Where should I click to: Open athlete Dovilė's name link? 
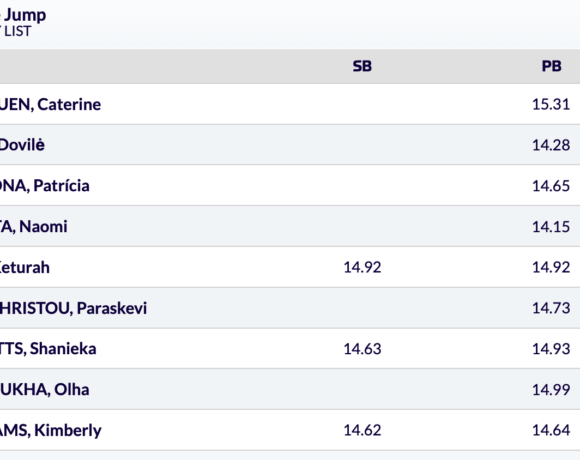tap(22, 145)
